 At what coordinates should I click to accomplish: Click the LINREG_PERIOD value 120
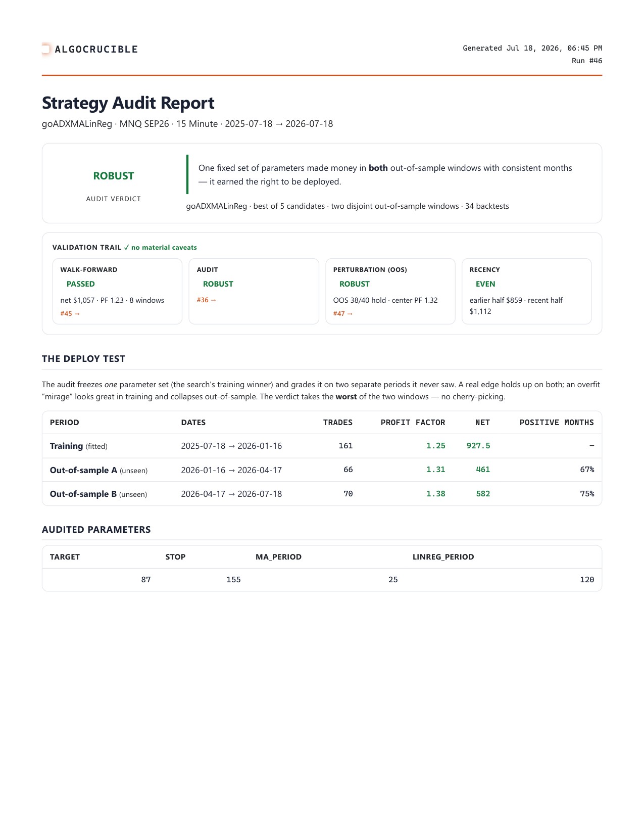[x=587, y=580]
